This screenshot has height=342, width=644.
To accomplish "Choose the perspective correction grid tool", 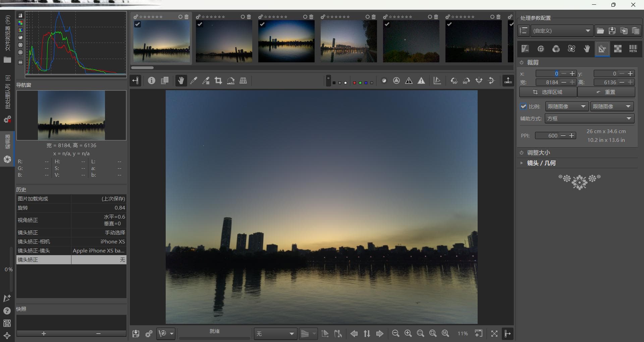I will point(243,81).
